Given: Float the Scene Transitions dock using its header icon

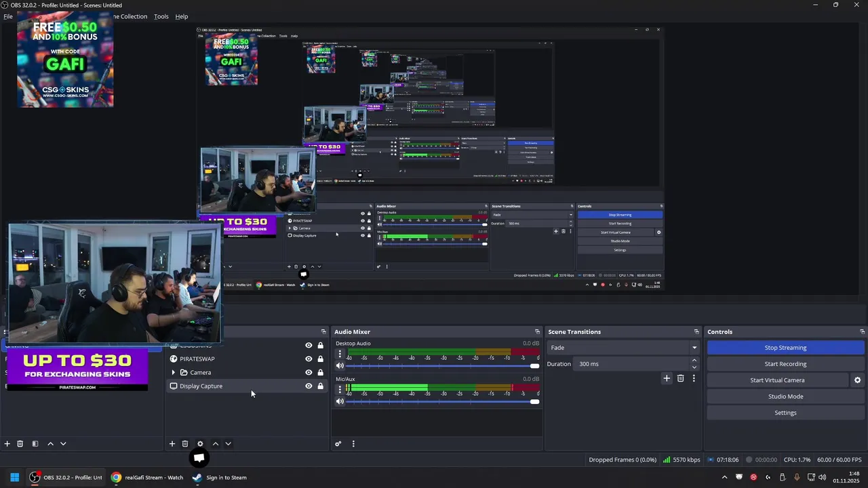Looking at the screenshot, I should tap(696, 332).
